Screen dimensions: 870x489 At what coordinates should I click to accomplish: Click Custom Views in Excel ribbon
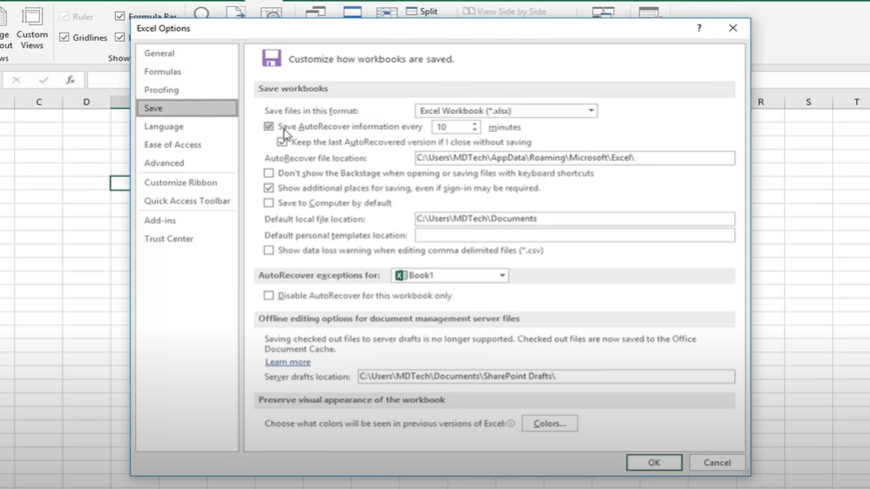(x=32, y=28)
